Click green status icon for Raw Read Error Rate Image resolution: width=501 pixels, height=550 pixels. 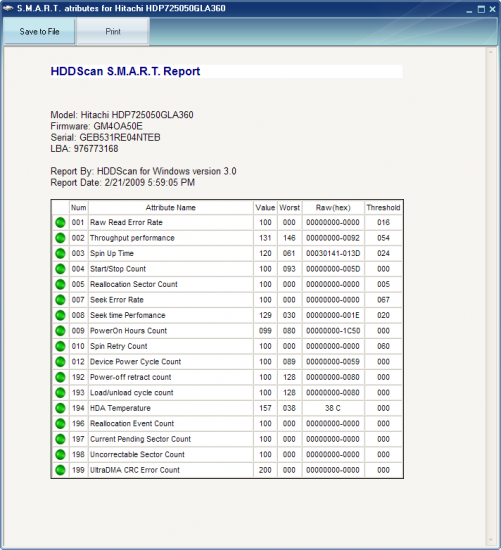pyautogui.click(x=60, y=222)
